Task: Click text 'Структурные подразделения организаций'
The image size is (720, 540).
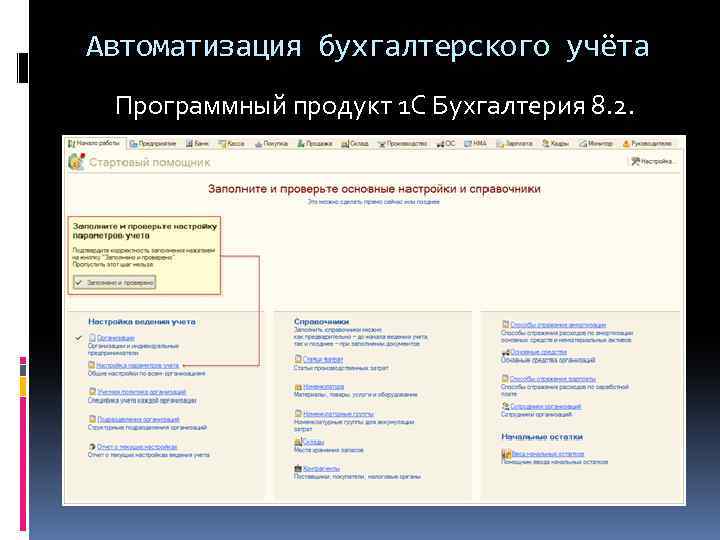Action: 147,428
